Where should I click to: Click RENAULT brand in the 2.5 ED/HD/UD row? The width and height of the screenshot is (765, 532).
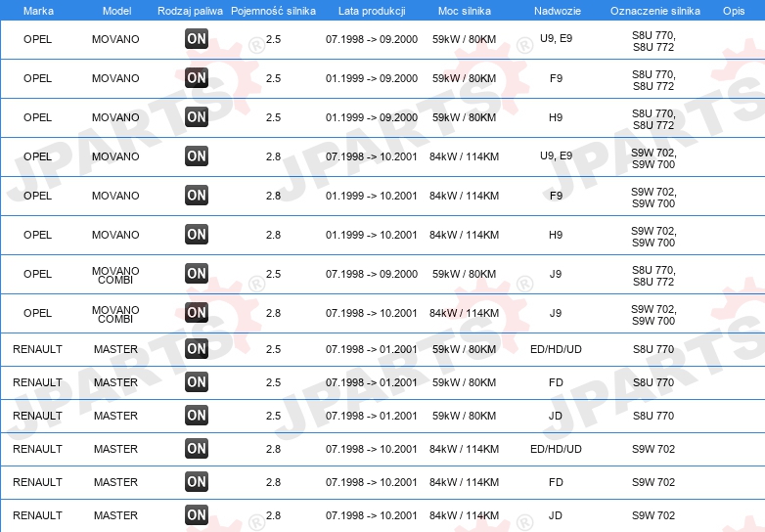point(37,349)
